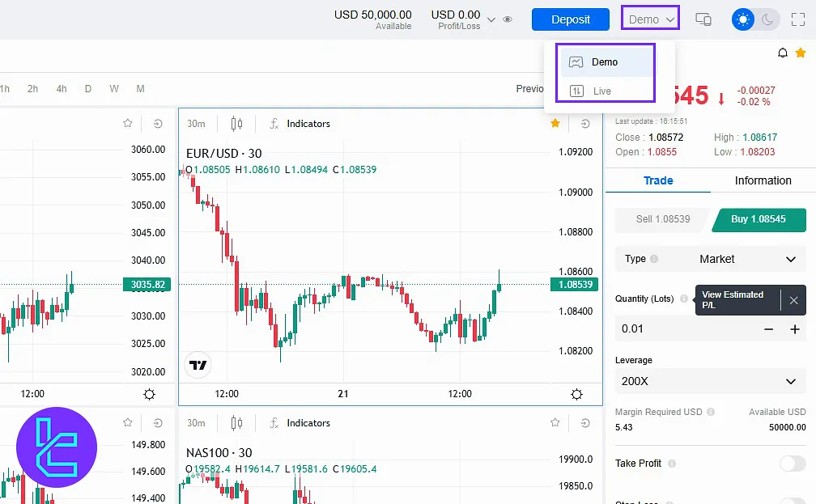The image size is (816, 504).
Task: Open the Demo account selector dropdown
Action: [x=651, y=19]
